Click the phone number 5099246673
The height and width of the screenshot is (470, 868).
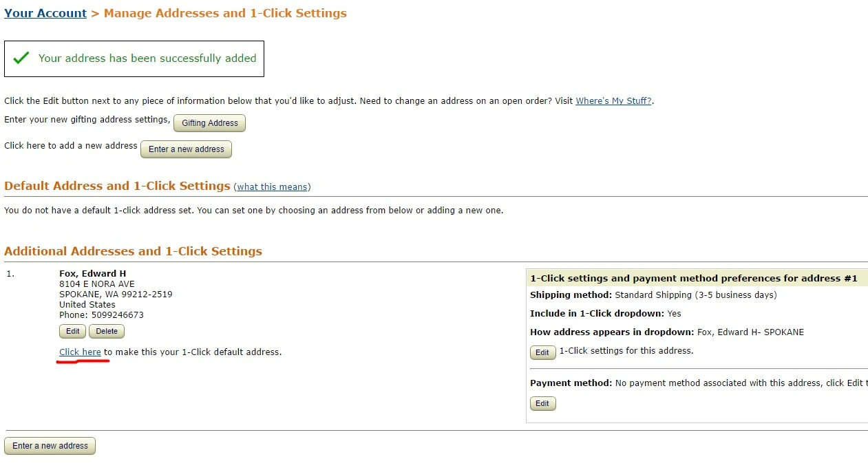click(118, 315)
